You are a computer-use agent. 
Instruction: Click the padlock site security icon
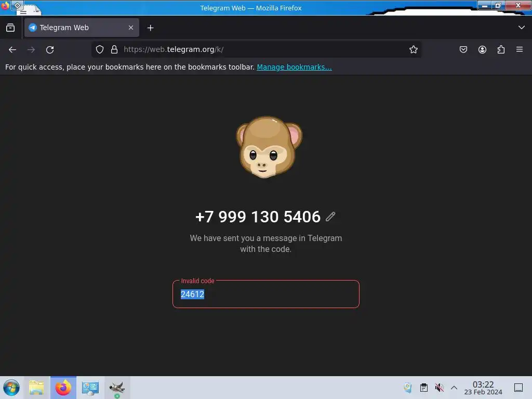pyautogui.click(x=114, y=49)
